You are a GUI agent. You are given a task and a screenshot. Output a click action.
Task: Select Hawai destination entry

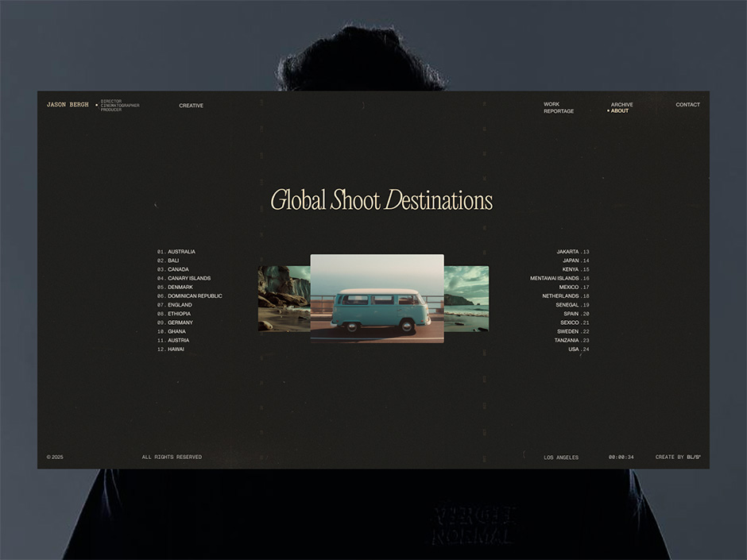pos(175,350)
